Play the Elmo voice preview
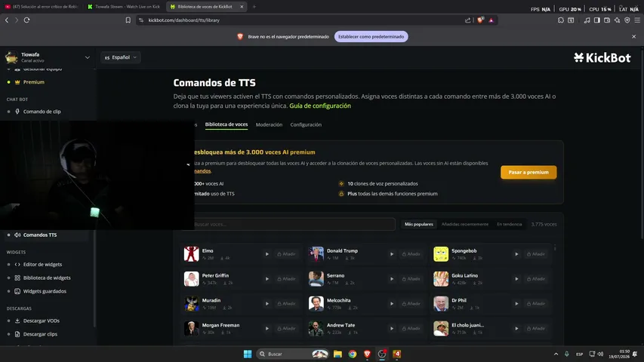 click(267, 254)
